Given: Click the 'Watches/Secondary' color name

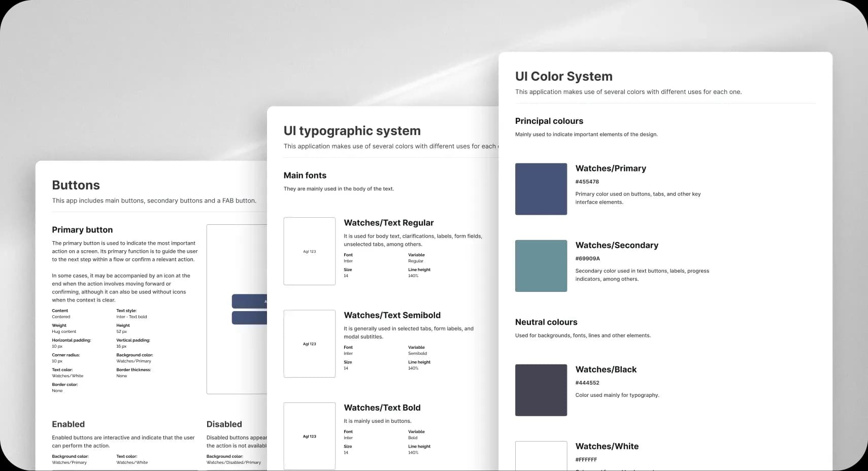Looking at the screenshot, I should click(617, 245).
